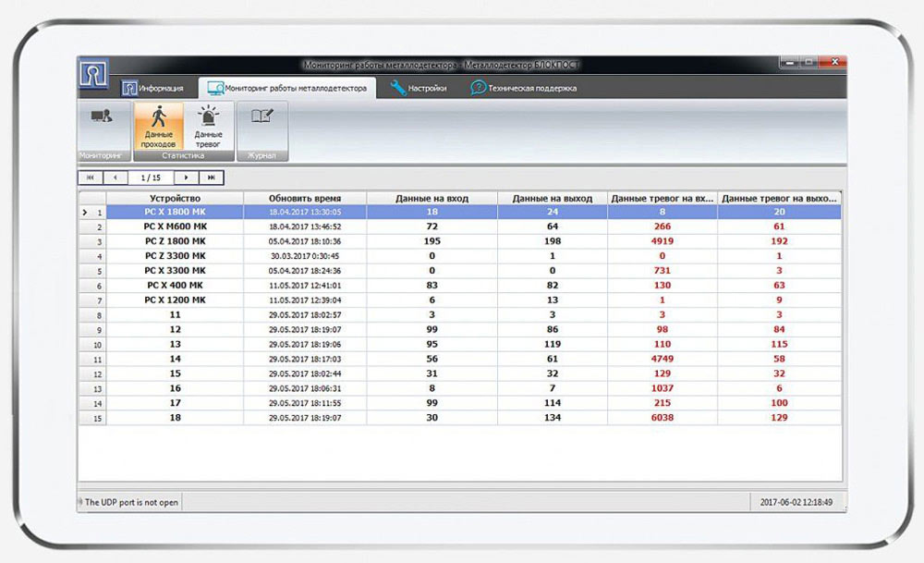This screenshot has height=563, width=924.
Task: Click timestamp 29.05.2017 18:02:57
Action: [305, 315]
